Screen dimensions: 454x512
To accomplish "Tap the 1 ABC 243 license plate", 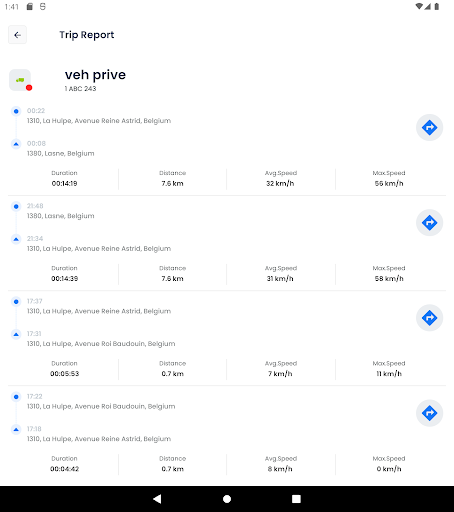I will pyautogui.click(x=80, y=89).
